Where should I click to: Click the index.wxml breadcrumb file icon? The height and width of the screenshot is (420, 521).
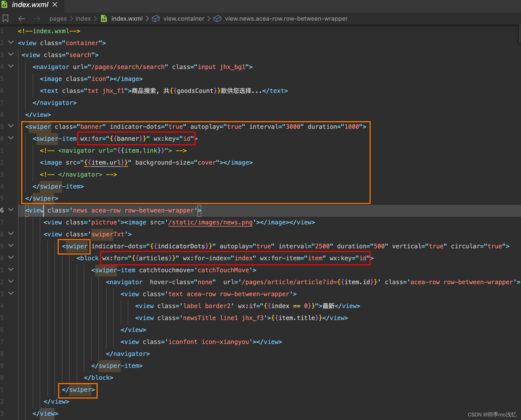click(x=104, y=18)
